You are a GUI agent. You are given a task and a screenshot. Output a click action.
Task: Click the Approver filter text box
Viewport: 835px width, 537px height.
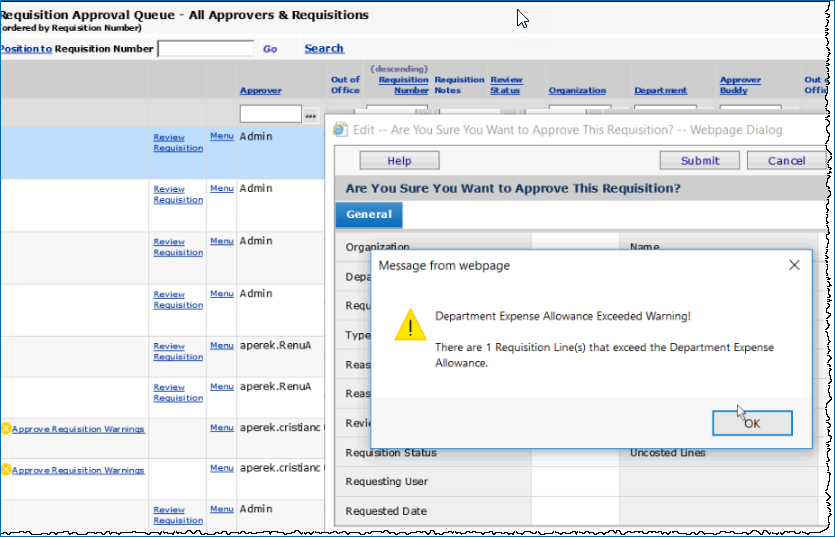271,113
